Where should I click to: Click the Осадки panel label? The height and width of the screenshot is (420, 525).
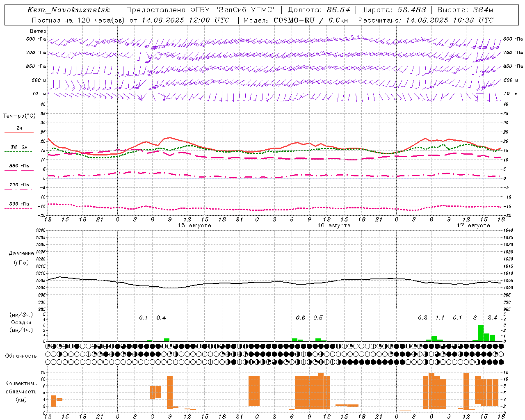21,322
